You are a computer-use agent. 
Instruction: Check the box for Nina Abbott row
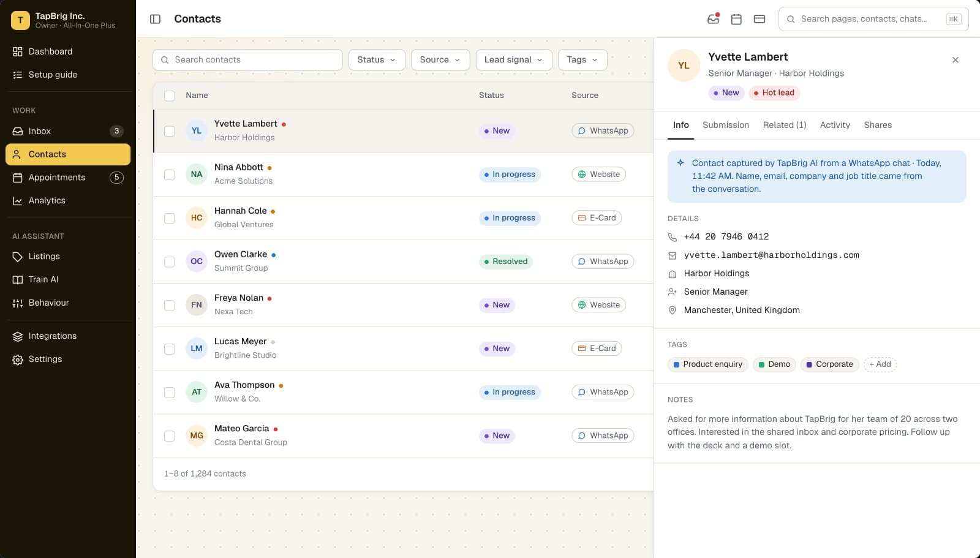pos(170,175)
